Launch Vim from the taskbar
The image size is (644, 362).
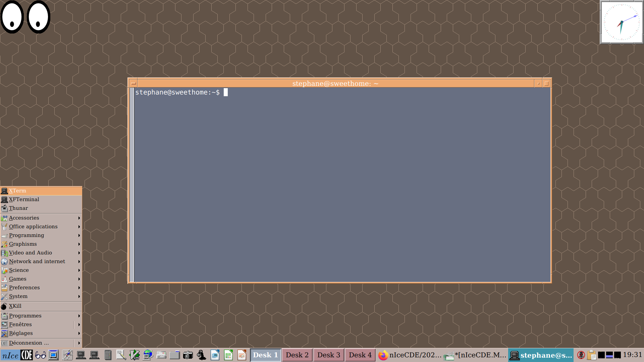[x=135, y=355]
